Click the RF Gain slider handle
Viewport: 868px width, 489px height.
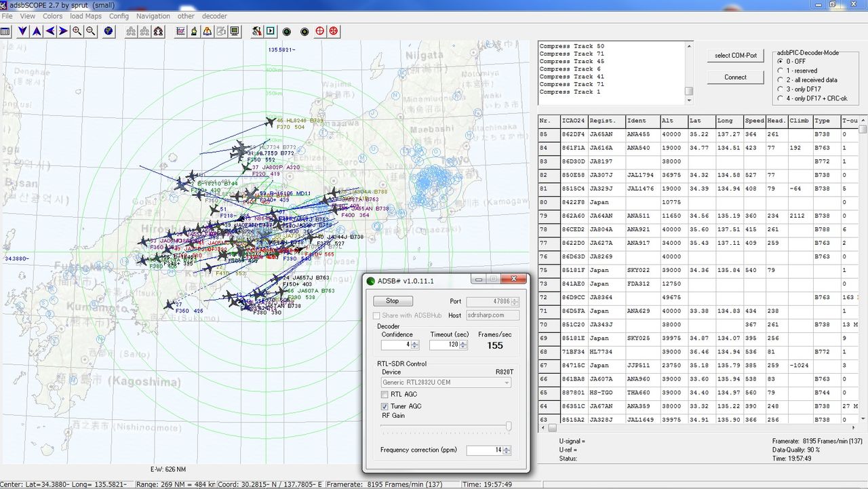point(508,426)
